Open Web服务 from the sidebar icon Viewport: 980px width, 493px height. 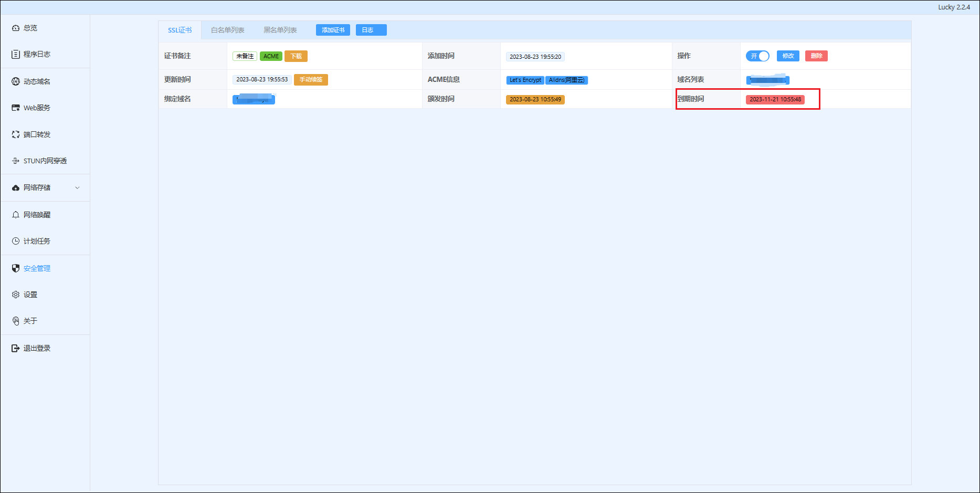[x=16, y=108]
